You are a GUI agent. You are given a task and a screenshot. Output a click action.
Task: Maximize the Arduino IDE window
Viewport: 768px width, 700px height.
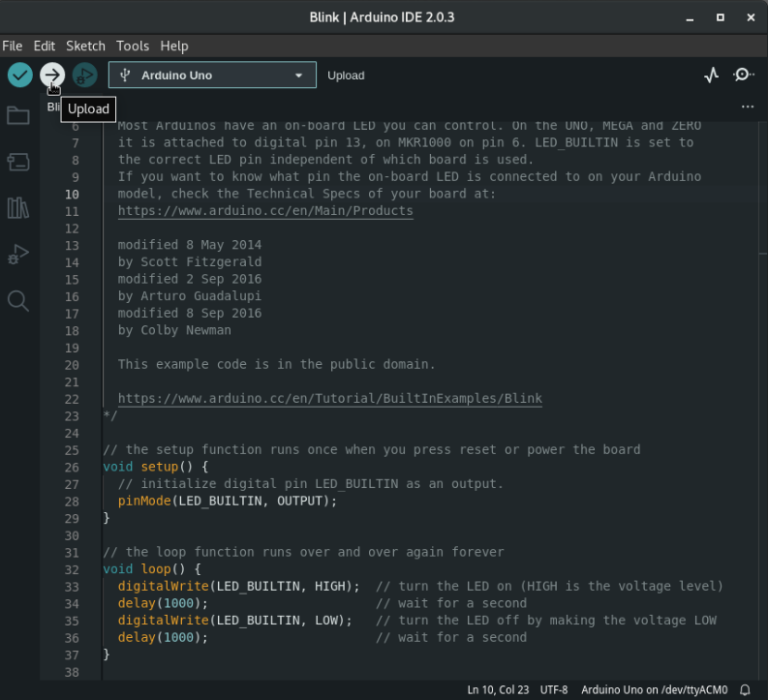tap(720, 17)
